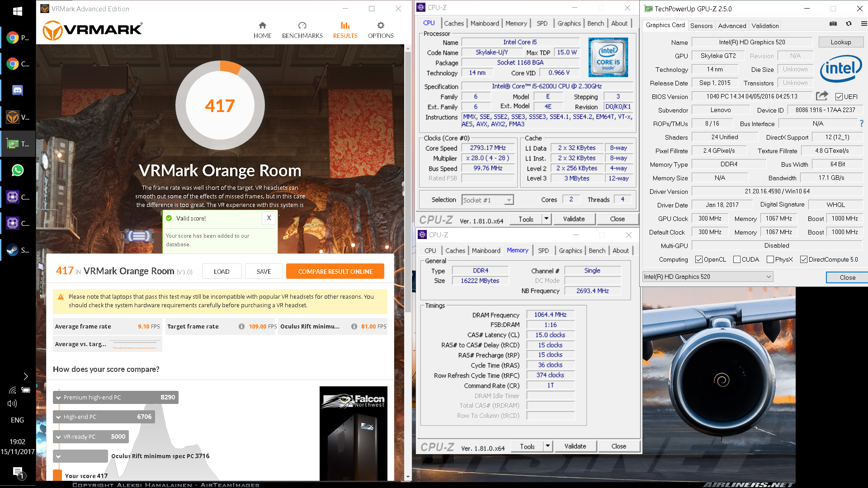Open first CPU-Z taskbar icon

18,197
